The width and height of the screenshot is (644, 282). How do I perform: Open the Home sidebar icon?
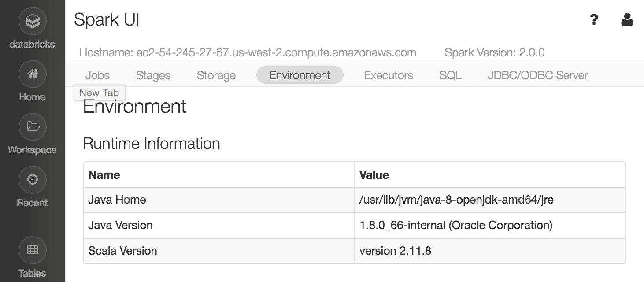32,74
